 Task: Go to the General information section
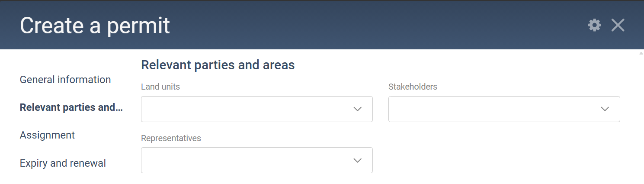(x=65, y=80)
